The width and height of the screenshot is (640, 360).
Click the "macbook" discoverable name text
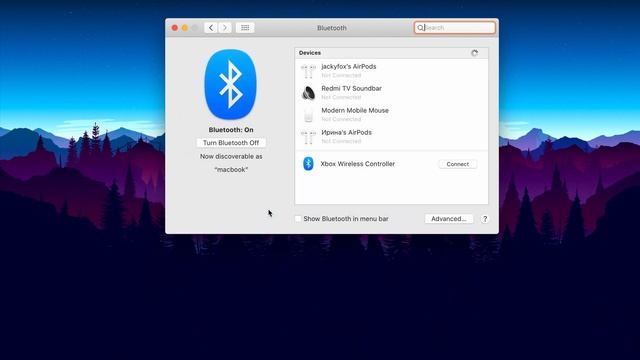tap(231, 169)
